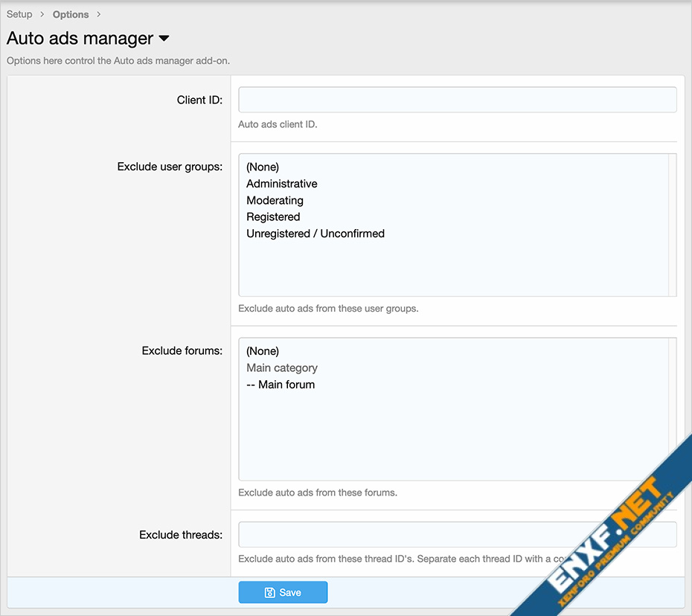The width and height of the screenshot is (692, 616).
Task: Click the Exclude user groups scrollbar
Action: 672,225
